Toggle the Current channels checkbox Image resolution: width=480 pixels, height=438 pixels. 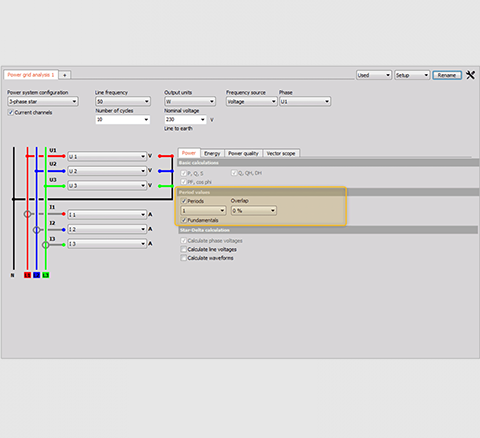[x=11, y=113]
